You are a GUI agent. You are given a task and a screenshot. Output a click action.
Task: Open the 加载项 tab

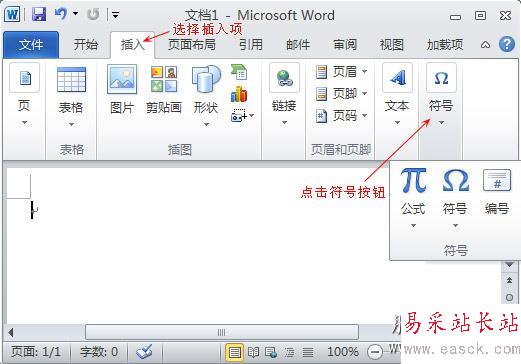[x=445, y=45]
